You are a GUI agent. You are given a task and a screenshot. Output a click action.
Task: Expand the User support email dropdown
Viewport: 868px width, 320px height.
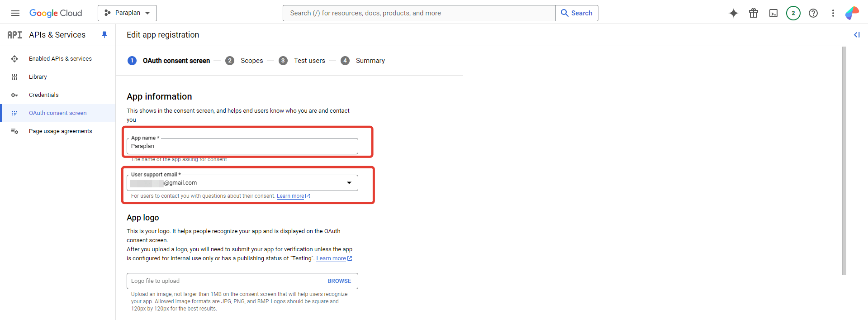(349, 183)
